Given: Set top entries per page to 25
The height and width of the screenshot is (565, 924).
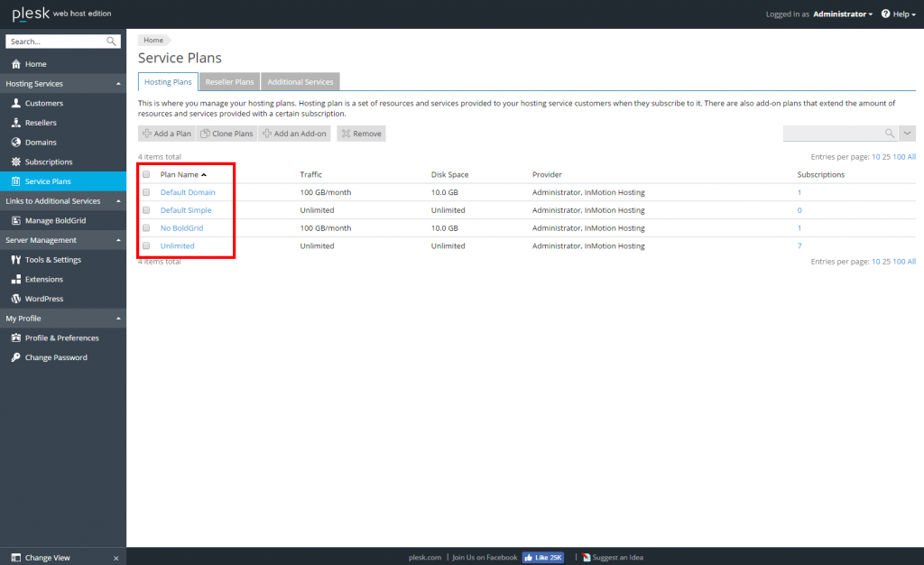Looking at the screenshot, I should (886, 157).
